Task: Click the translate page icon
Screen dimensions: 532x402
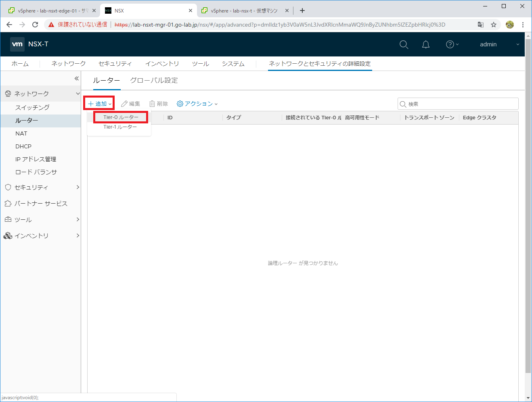Action: pyautogui.click(x=481, y=25)
